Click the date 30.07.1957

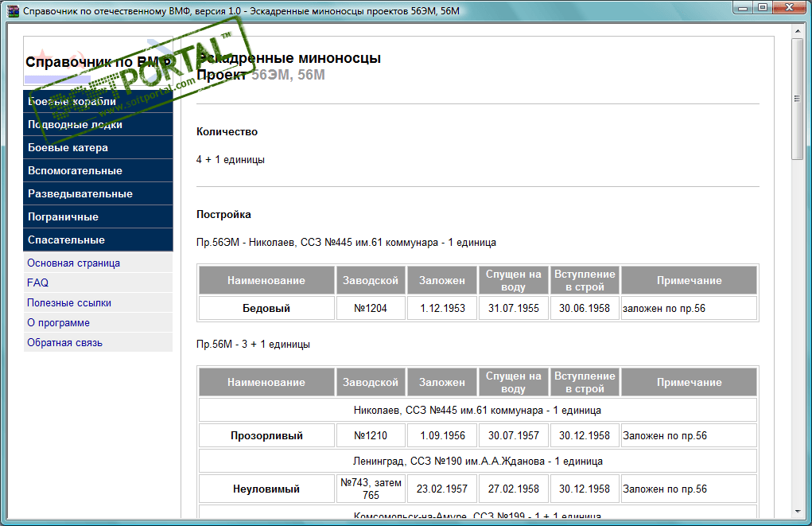[x=514, y=436]
